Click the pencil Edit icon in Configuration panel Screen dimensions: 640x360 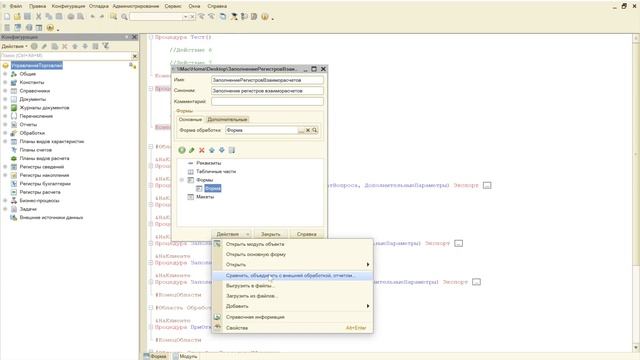click(x=44, y=47)
